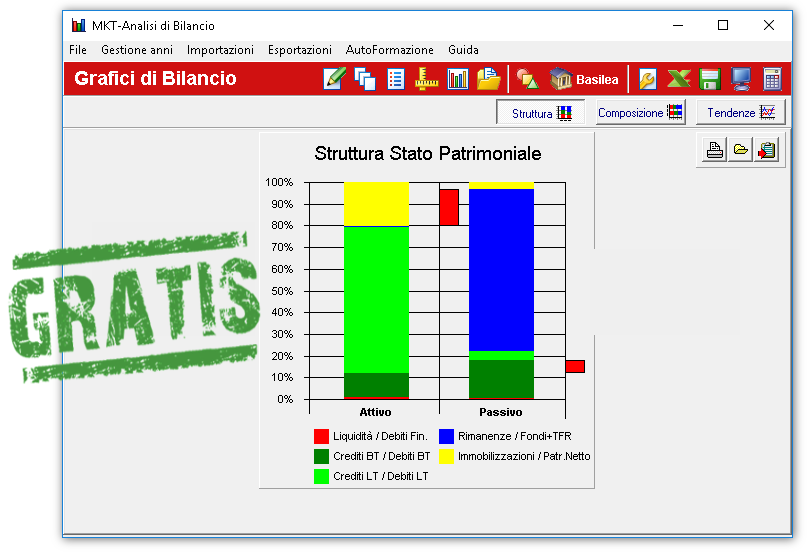Print the chart with printer button
The width and height of the screenshot is (807, 552).
715,150
